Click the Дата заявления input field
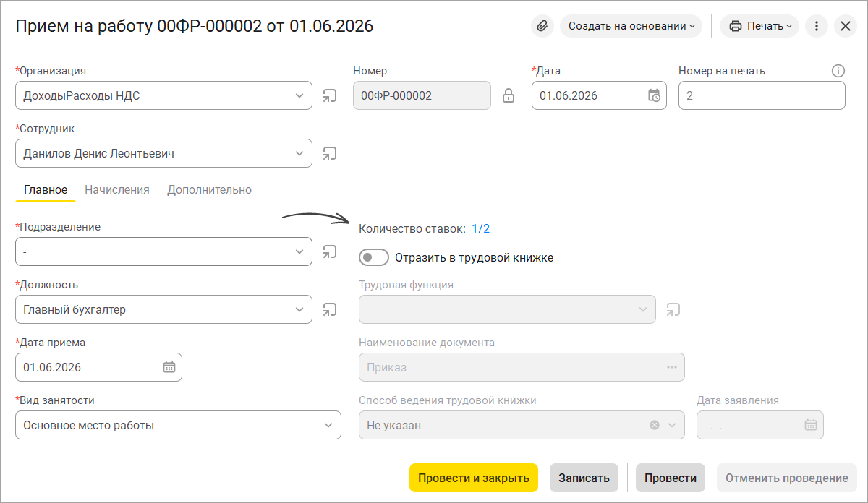868x503 pixels. point(760,425)
